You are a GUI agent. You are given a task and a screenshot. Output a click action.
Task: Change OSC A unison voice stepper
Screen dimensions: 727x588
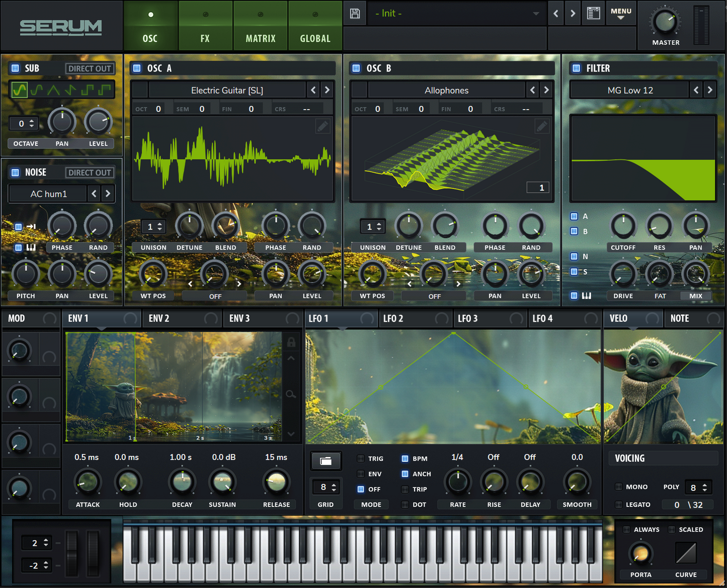160,227
